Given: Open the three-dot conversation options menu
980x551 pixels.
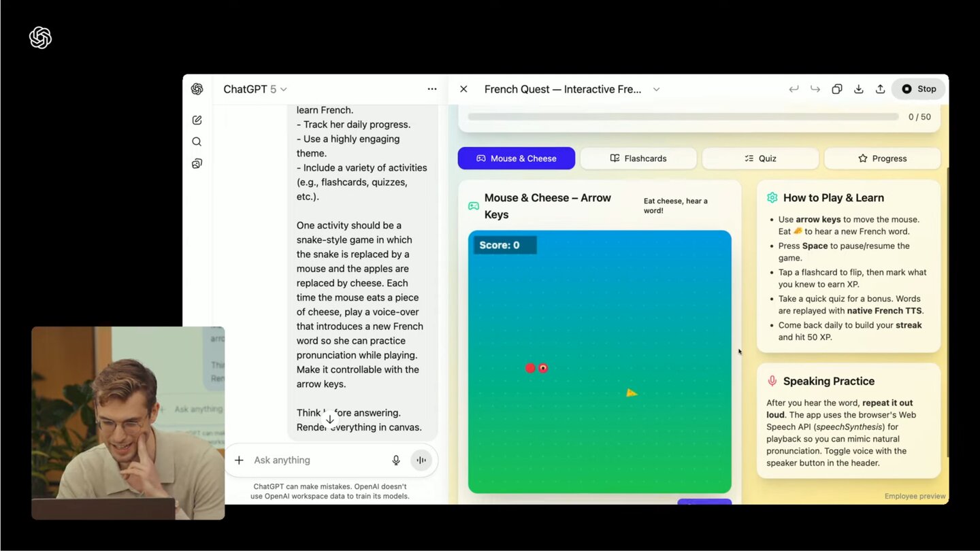Looking at the screenshot, I should (x=432, y=89).
